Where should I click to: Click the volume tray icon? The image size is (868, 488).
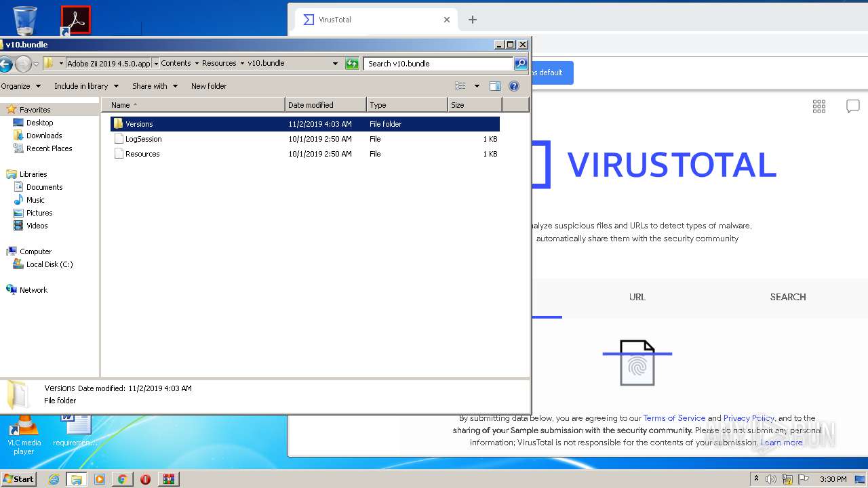[771, 479]
